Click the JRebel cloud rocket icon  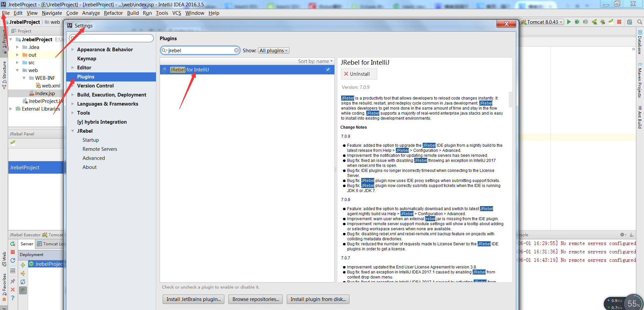[x=611, y=22]
